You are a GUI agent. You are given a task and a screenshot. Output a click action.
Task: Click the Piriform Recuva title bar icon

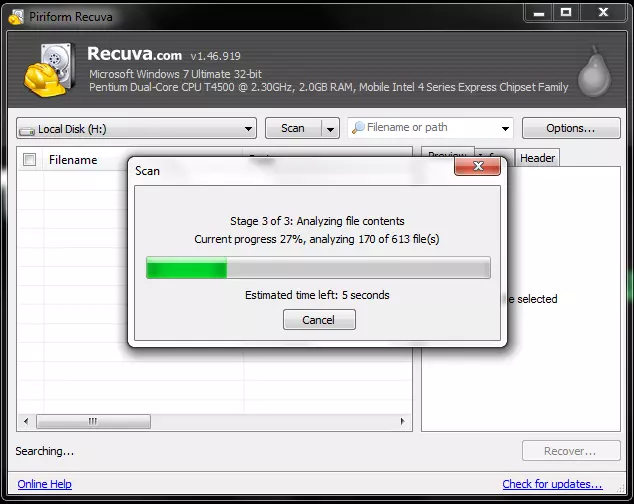(16, 17)
